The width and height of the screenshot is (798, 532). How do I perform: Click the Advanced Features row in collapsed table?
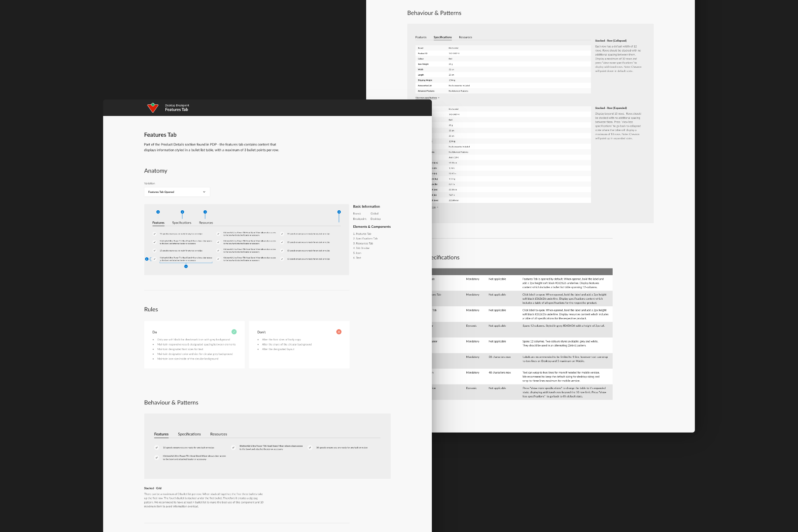[x=503, y=91]
